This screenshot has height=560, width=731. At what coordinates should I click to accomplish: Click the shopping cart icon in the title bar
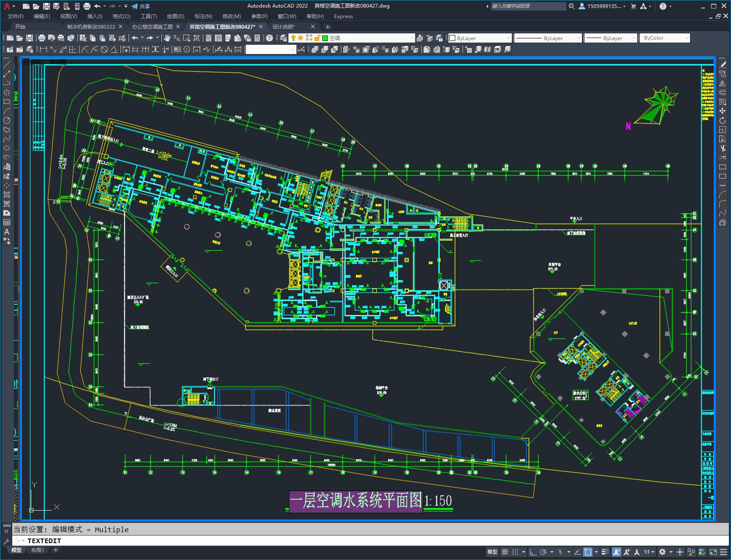click(633, 6)
